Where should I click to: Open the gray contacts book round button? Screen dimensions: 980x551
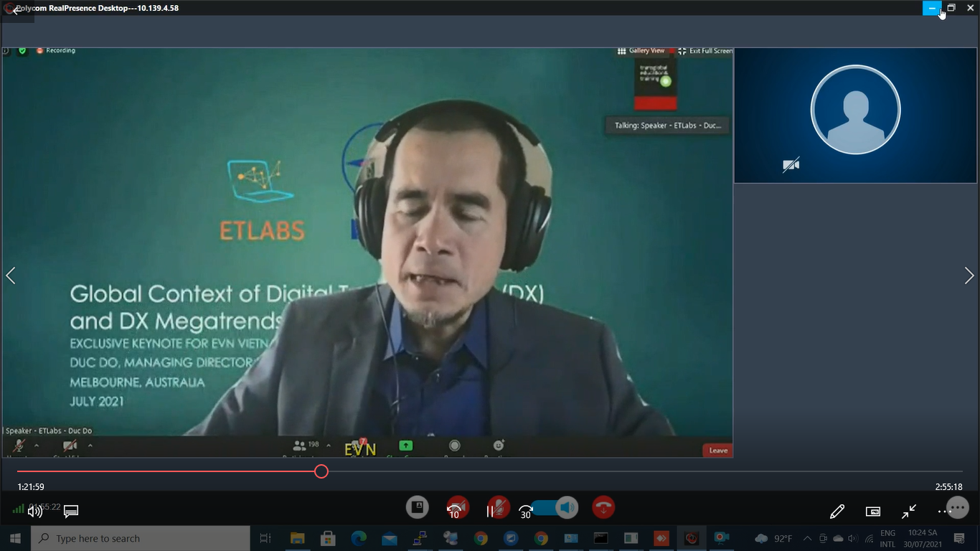pos(417,507)
